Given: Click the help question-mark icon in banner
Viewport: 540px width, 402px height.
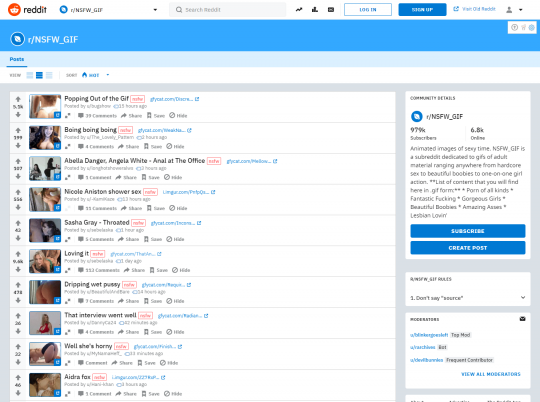Looking at the screenshot, I should pyautogui.click(x=515, y=28).
